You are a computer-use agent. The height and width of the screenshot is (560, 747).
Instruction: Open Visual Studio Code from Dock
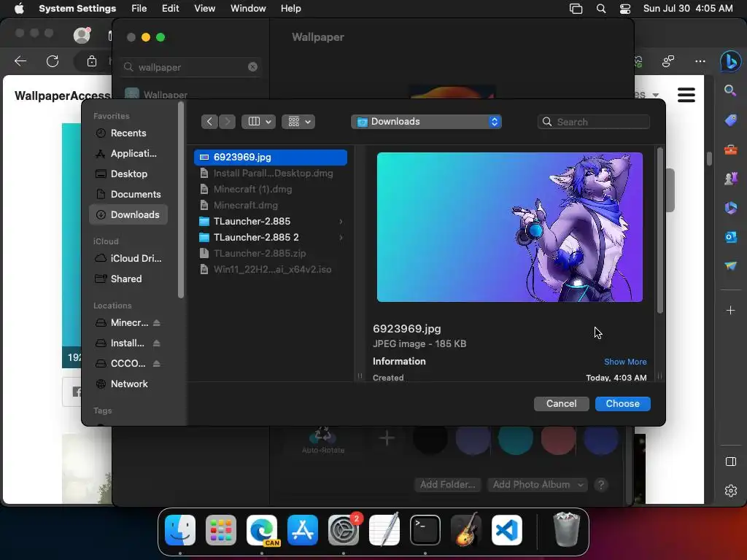pyautogui.click(x=507, y=529)
